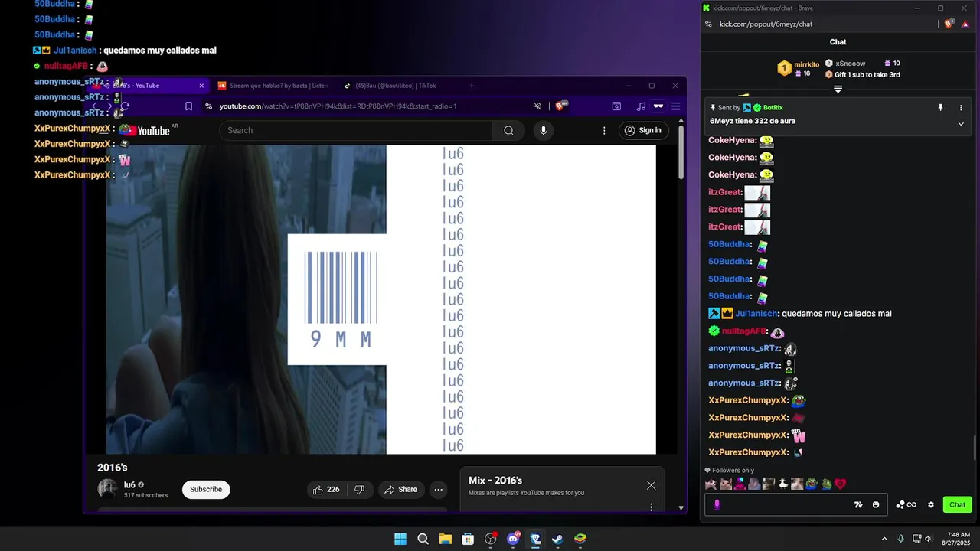Expand the pinned BotRix message chevron

(x=961, y=123)
